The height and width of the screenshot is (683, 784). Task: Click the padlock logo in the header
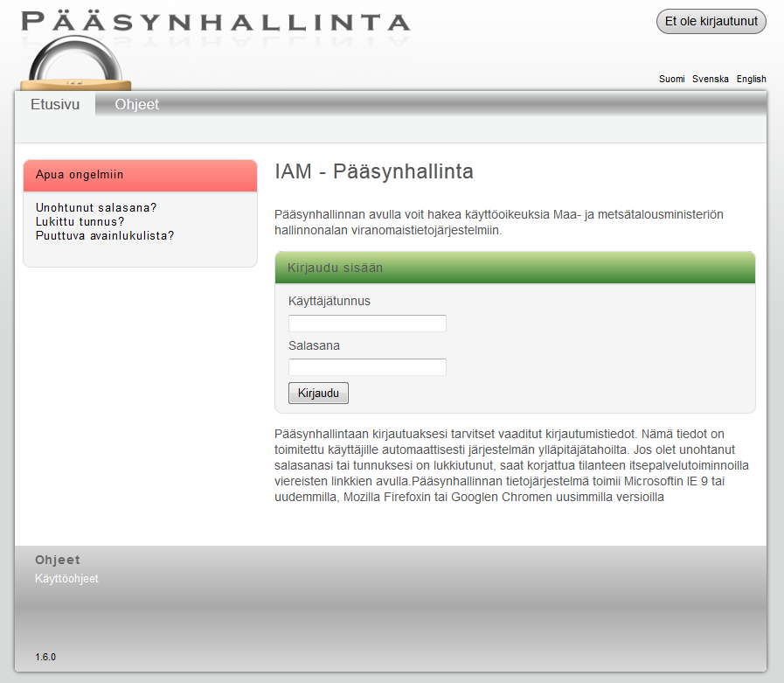click(x=75, y=63)
